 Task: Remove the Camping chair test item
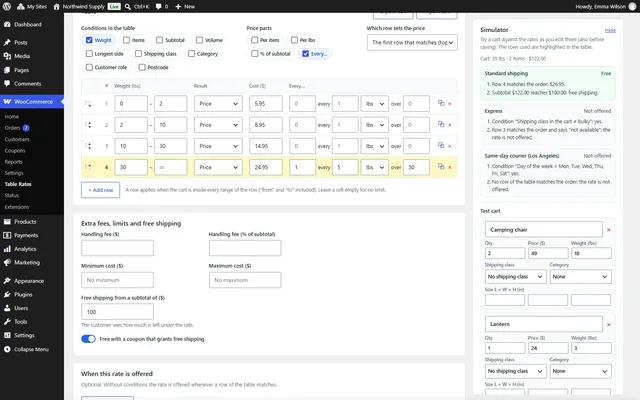609,230
